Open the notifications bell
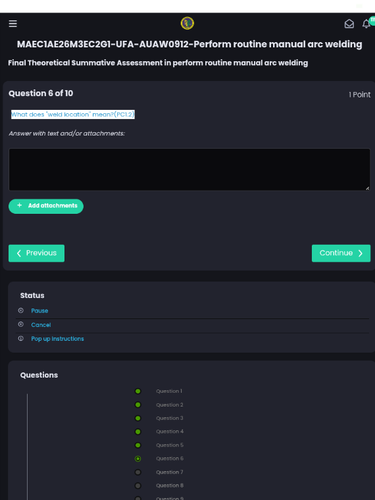This screenshot has height=500, width=375. pyautogui.click(x=366, y=24)
